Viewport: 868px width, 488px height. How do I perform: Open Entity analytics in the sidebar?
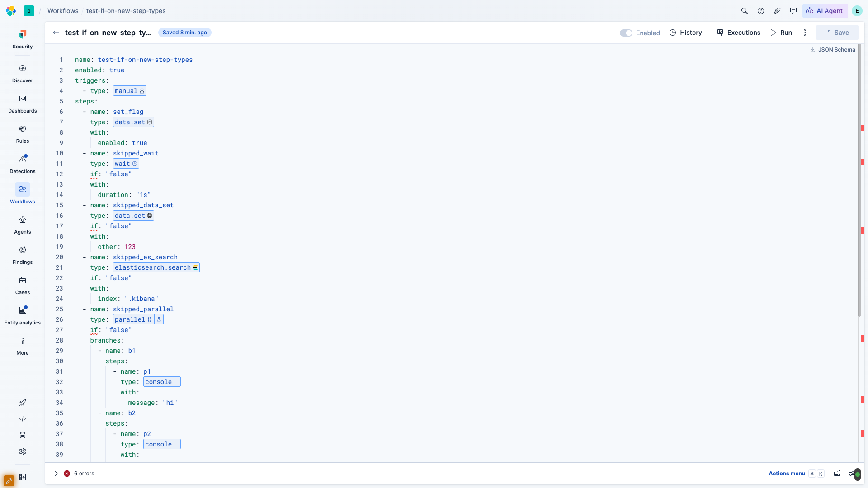point(23,316)
